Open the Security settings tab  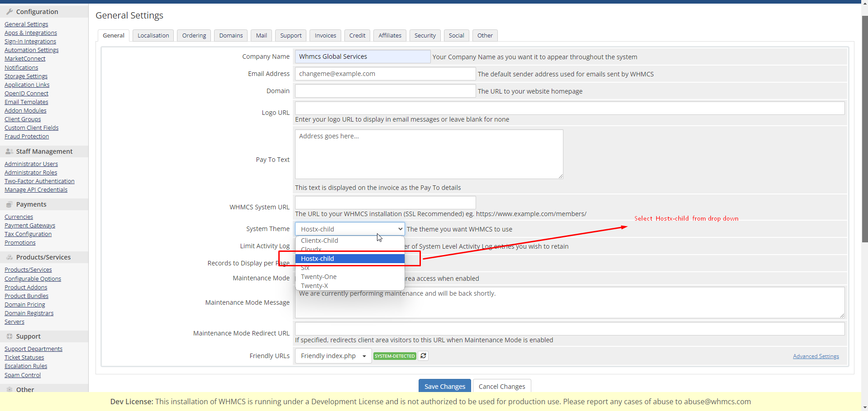(x=425, y=36)
